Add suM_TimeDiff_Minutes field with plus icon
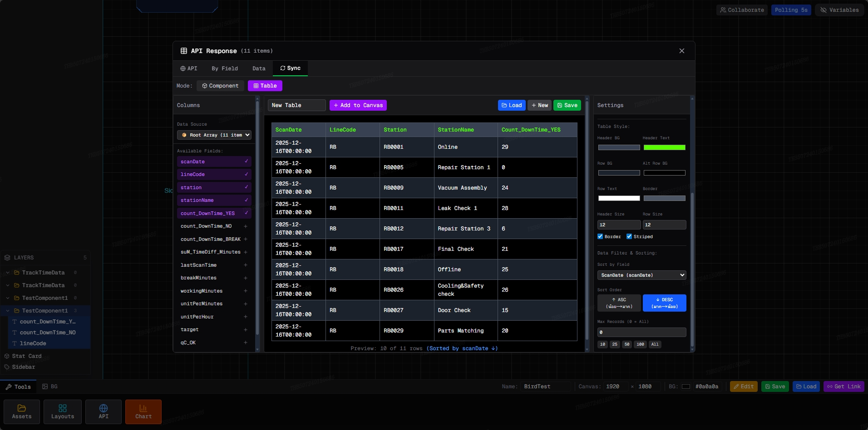 pyautogui.click(x=246, y=252)
